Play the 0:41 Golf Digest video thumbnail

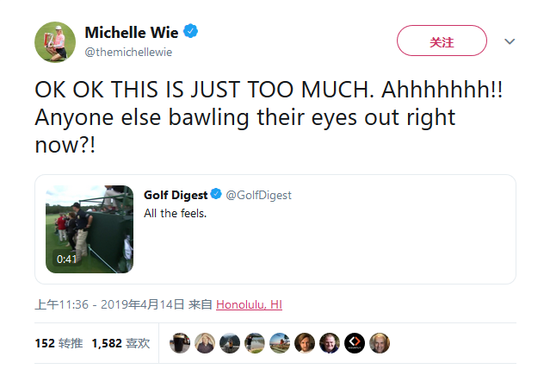point(89,229)
